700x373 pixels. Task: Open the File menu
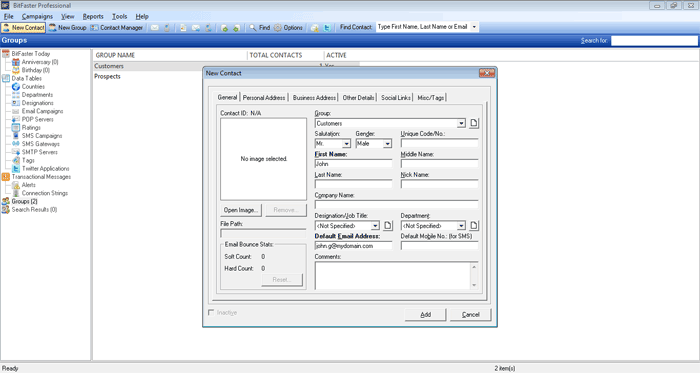(8, 17)
